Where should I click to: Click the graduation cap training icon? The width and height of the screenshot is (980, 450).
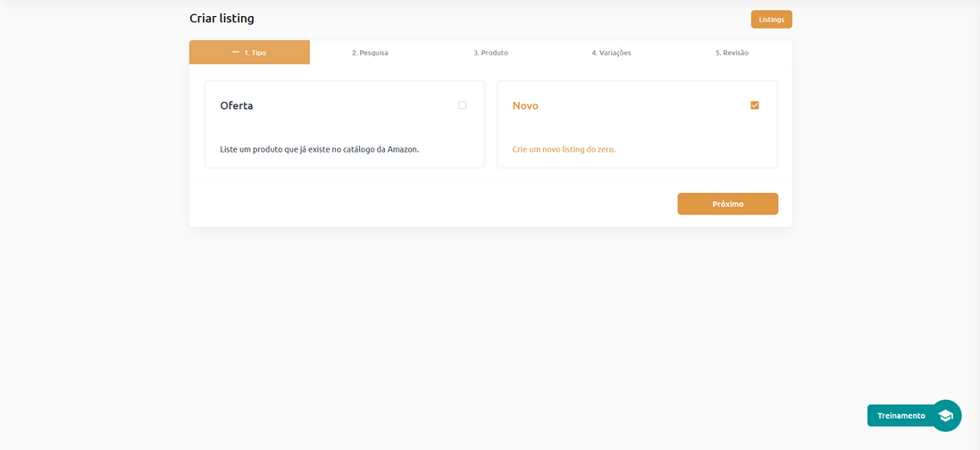coord(946,415)
